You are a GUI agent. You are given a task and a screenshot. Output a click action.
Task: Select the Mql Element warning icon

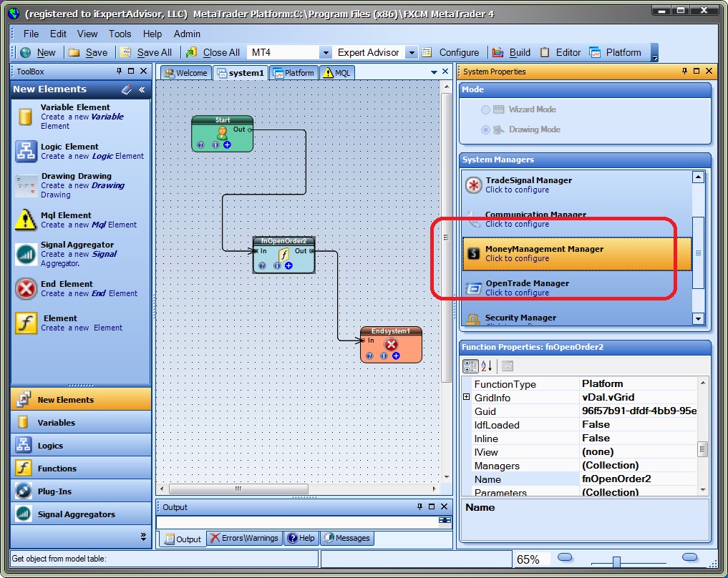26,220
